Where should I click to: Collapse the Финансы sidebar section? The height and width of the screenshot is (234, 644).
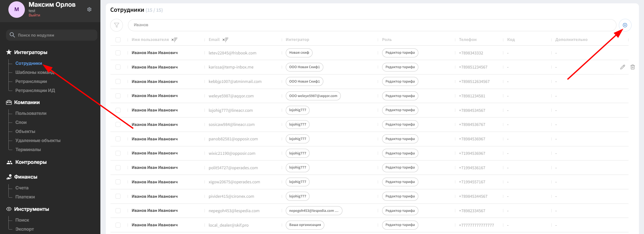click(26, 177)
